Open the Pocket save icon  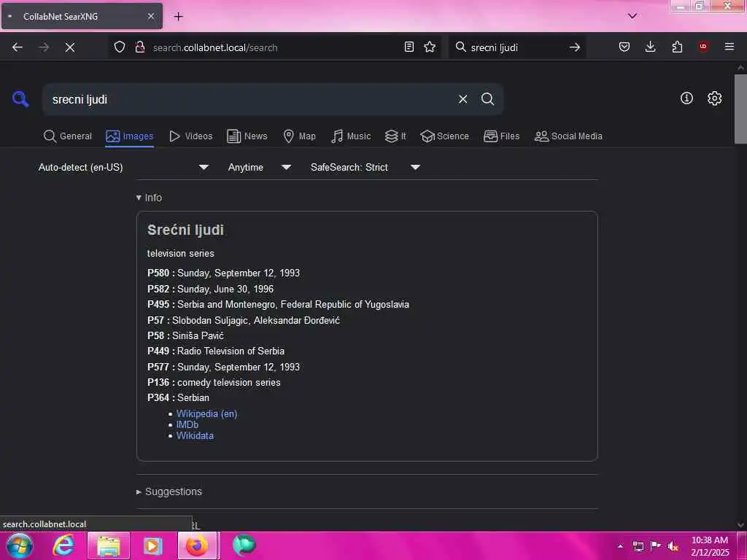pos(624,47)
